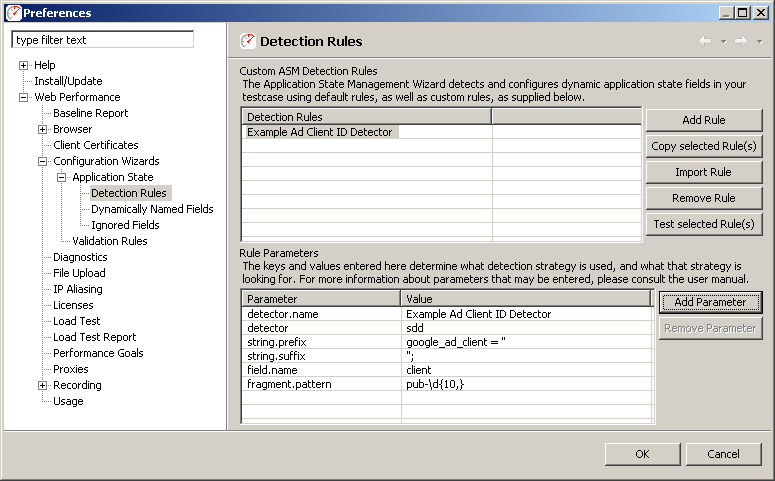This screenshot has height=481, width=775.
Task: Open the forward history dropdown arrow
Action: pos(759,42)
